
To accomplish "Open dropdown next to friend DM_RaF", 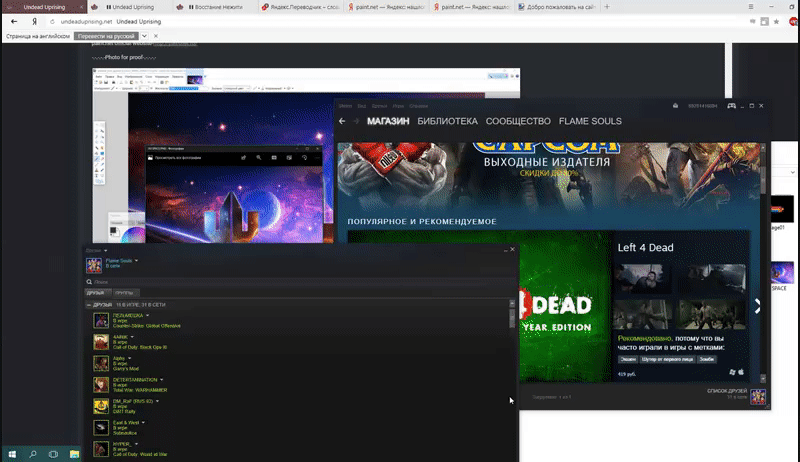I will [x=157, y=401].
